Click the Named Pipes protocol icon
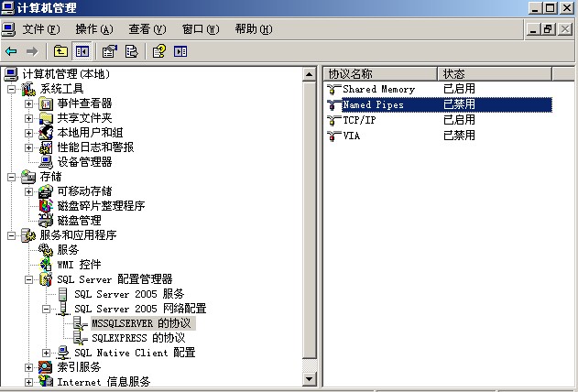 click(x=333, y=105)
